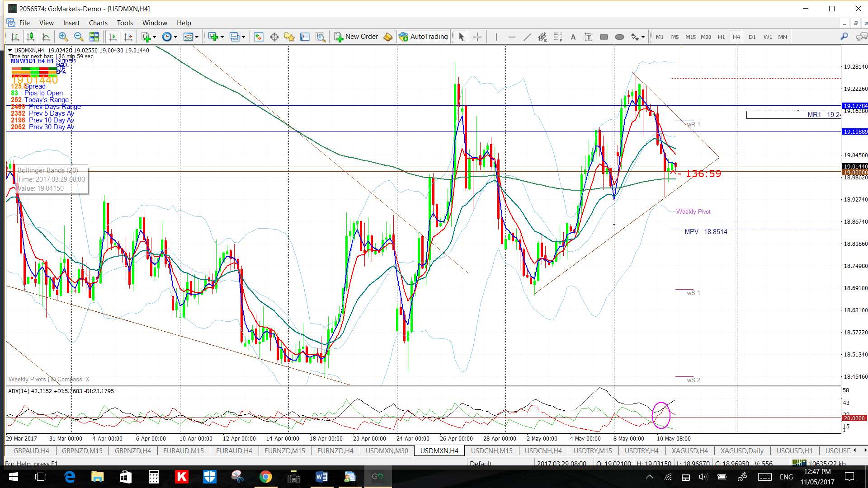Select the Fibonacci retracement tool

tap(558, 37)
